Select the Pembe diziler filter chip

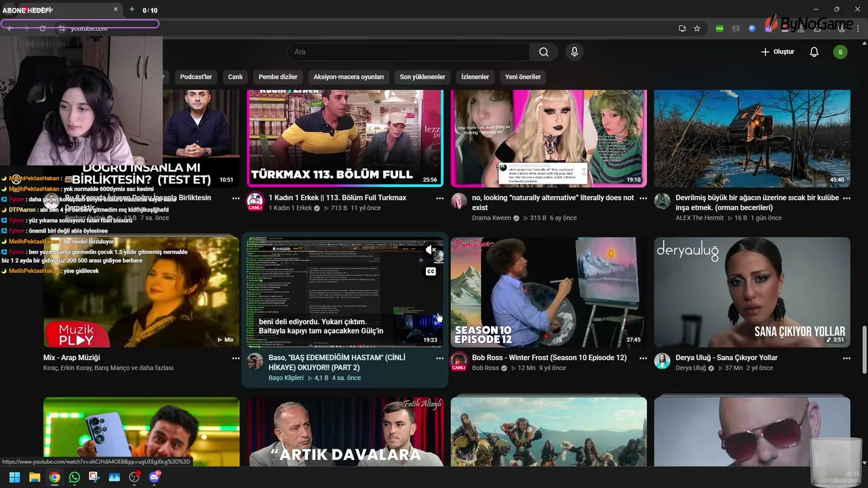(x=278, y=77)
